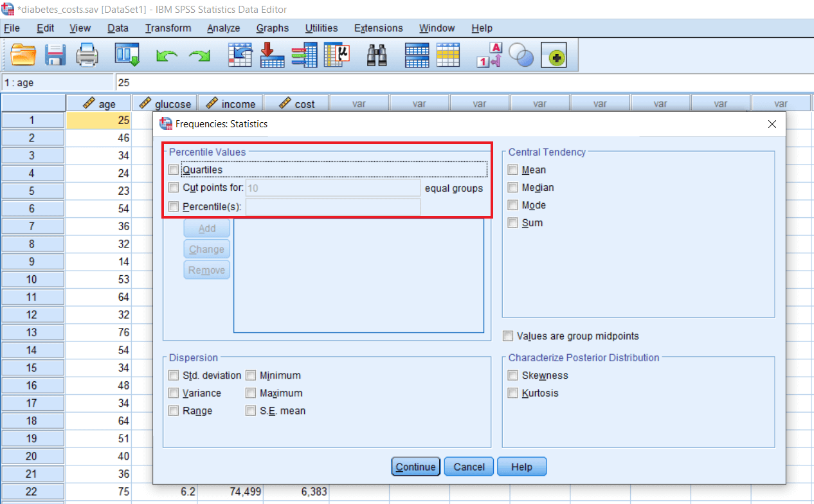
Task: Open the Graphs menu
Action: click(x=272, y=28)
